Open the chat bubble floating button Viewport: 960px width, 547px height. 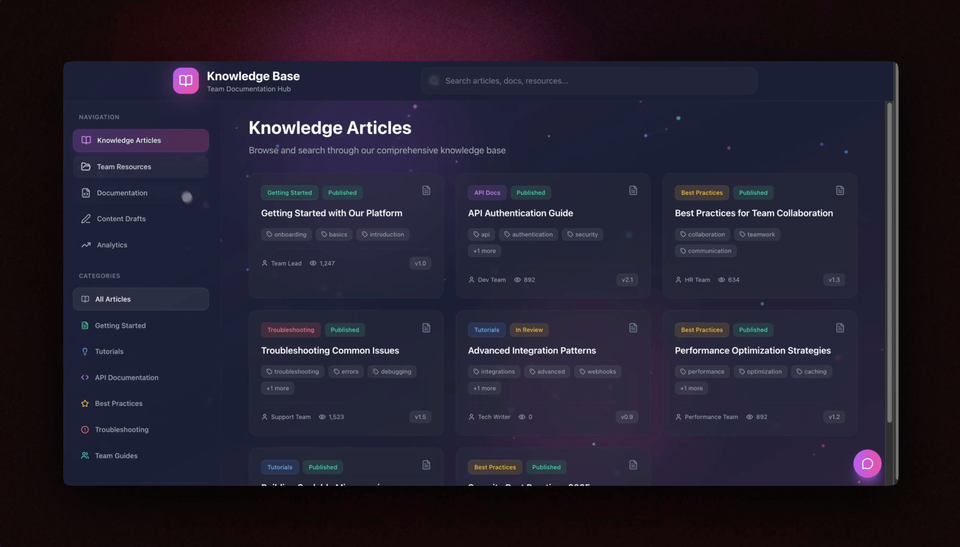867,464
